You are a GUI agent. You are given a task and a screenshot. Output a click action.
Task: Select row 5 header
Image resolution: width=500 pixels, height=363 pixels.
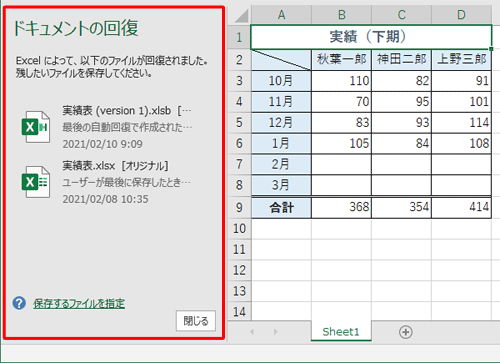click(239, 122)
